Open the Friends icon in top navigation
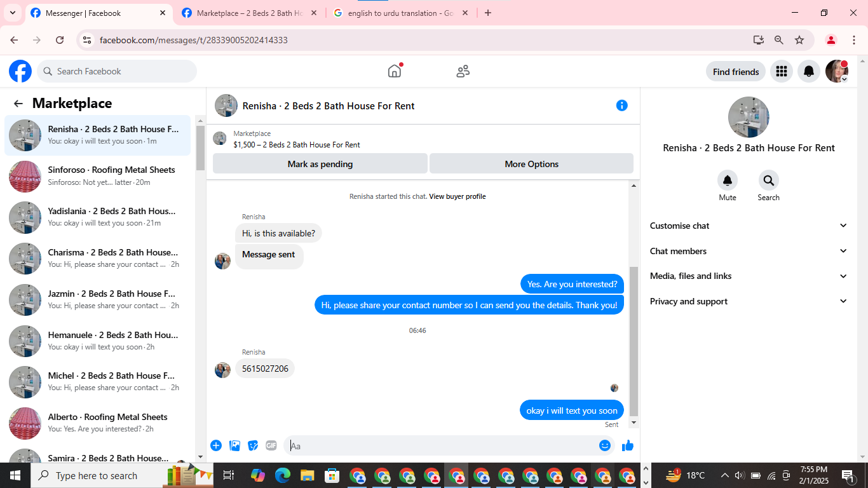868x488 pixels. tap(463, 71)
